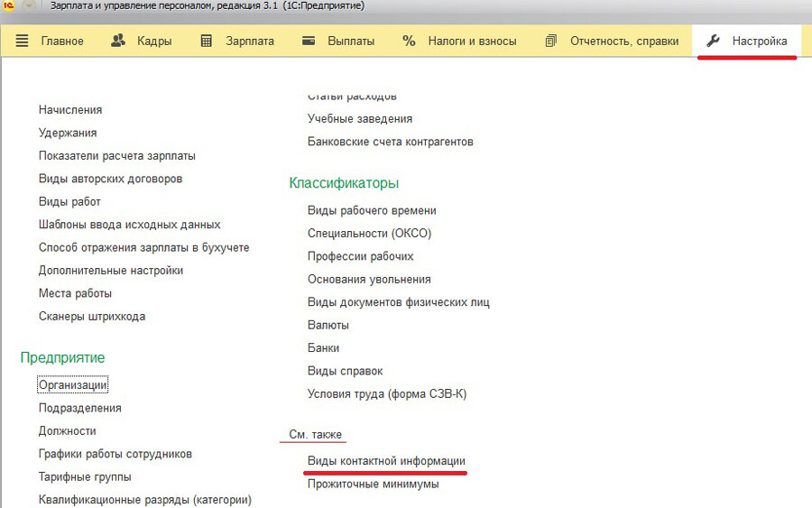Open the Начисления link
The width and height of the screenshot is (812, 508).
pos(70,110)
